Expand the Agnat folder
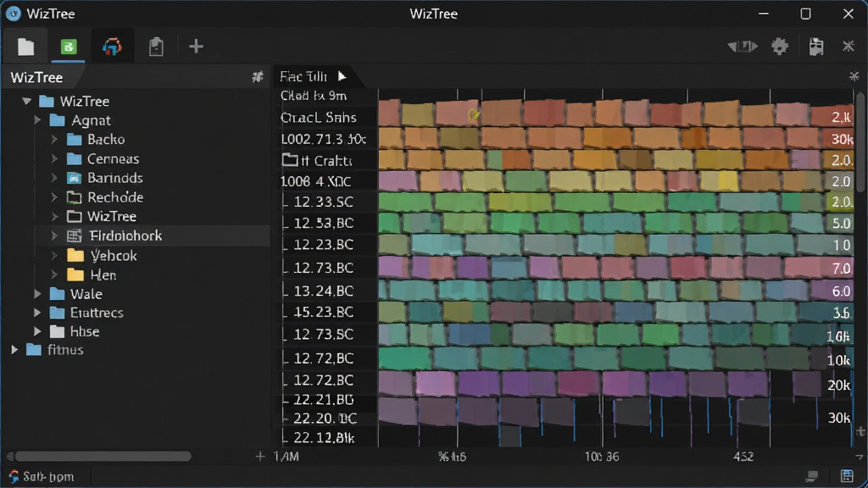The image size is (868, 488). [x=37, y=120]
